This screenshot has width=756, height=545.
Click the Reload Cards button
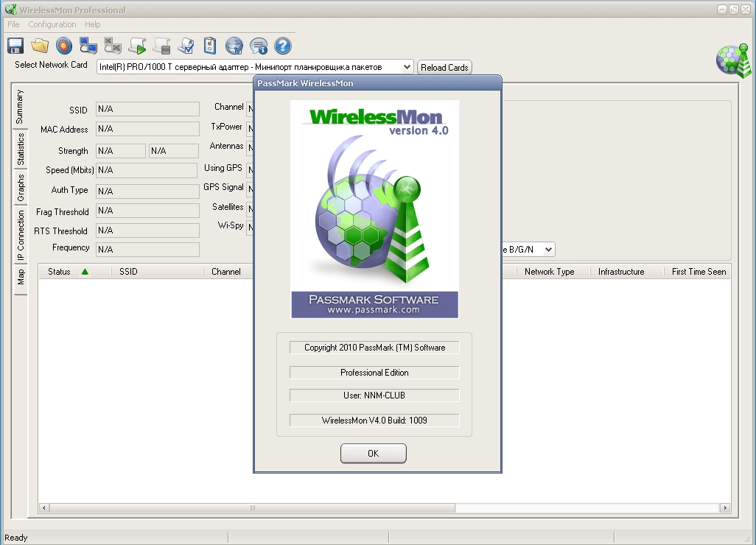tap(444, 68)
